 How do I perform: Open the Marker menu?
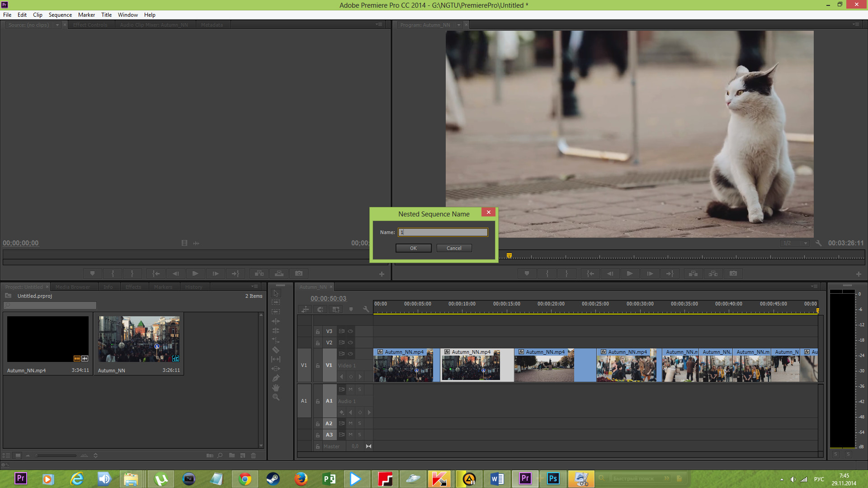(x=86, y=15)
